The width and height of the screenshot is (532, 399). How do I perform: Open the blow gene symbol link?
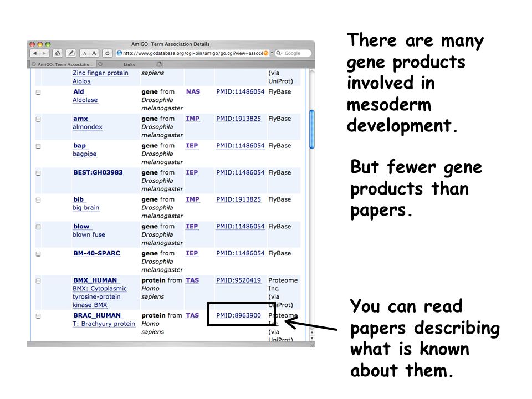(81, 226)
